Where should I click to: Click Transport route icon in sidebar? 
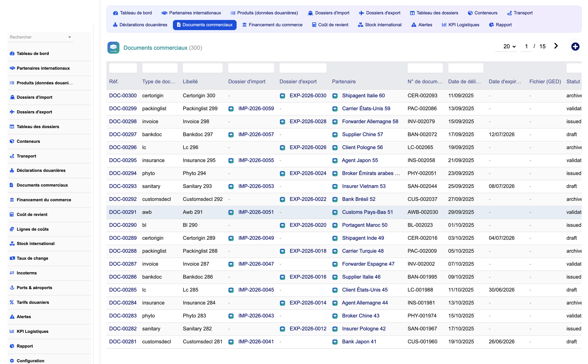(x=12, y=156)
